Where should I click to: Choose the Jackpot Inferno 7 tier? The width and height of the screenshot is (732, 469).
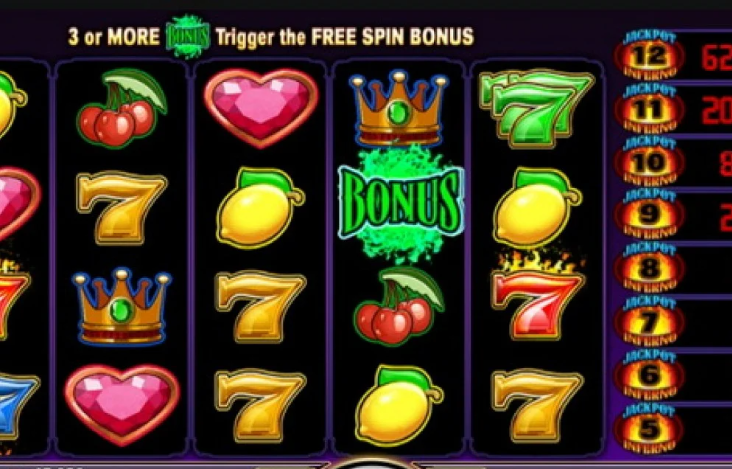(649, 321)
